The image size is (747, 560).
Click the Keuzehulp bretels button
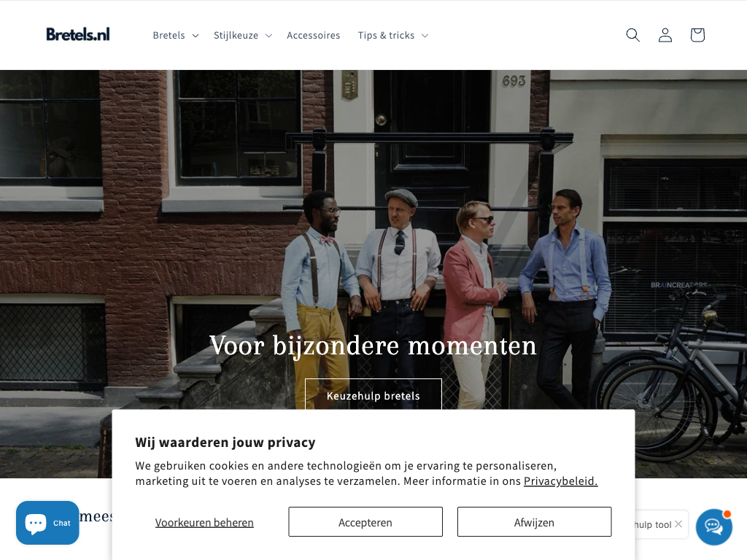pyautogui.click(x=373, y=395)
